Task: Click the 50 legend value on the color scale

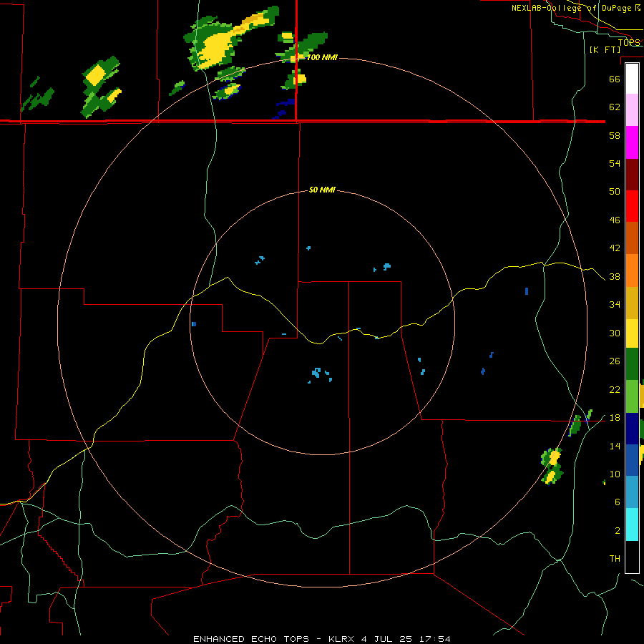Action: (615, 192)
